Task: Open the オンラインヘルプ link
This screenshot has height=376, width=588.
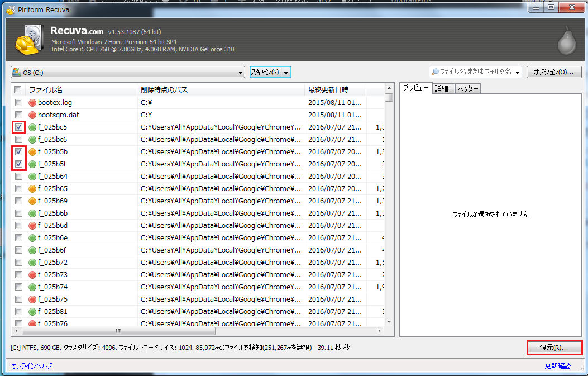Action: pos(32,365)
